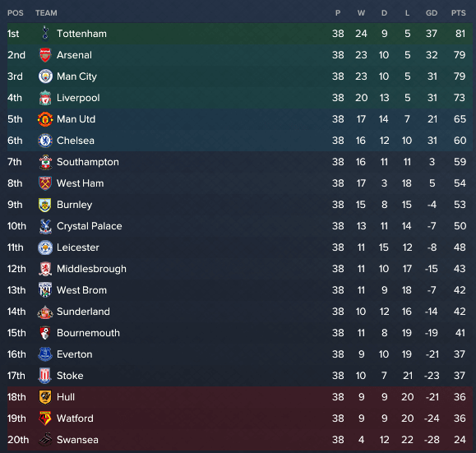The height and width of the screenshot is (453, 476).
Task: Open the Crystal Palace team link
Action: tap(90, 226)
